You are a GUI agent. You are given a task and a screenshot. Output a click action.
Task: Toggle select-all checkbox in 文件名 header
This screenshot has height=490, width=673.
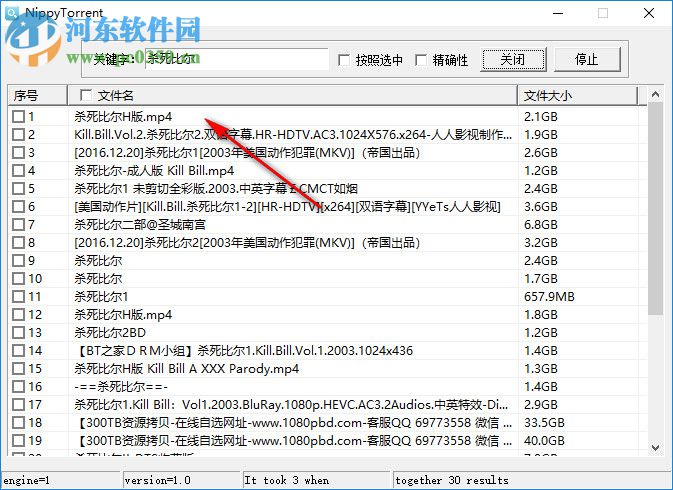(86, 95)
